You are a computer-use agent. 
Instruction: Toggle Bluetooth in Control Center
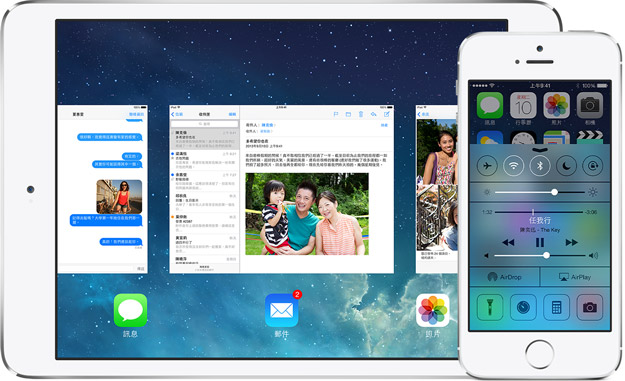pos(540,165)
